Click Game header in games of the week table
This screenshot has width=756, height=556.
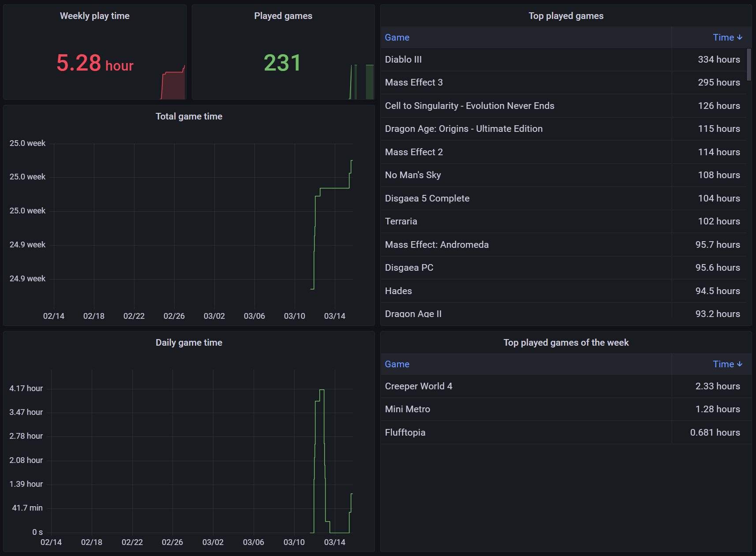pos(397,364)
